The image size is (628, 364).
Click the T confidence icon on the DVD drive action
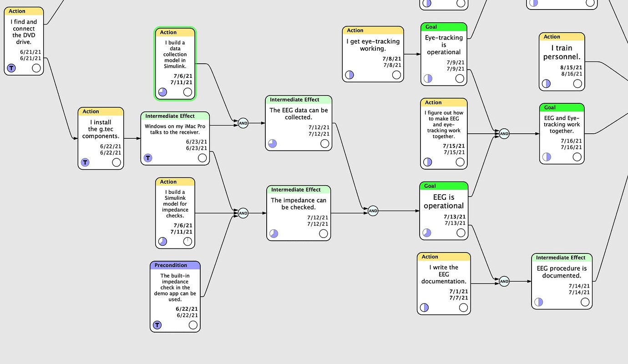pyautogui.click(x=11, y=68)
